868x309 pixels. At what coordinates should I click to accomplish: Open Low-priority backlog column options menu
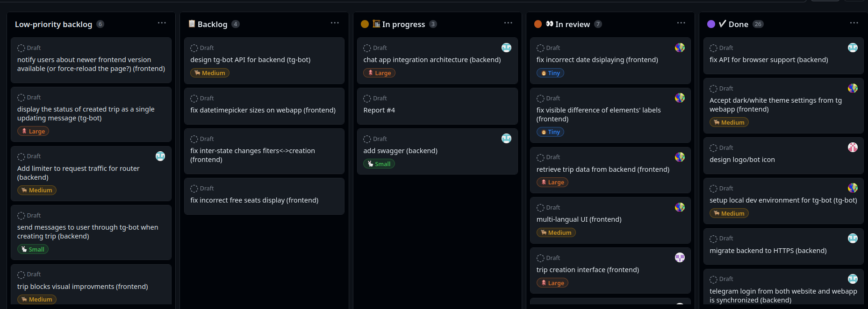[162, 23]
